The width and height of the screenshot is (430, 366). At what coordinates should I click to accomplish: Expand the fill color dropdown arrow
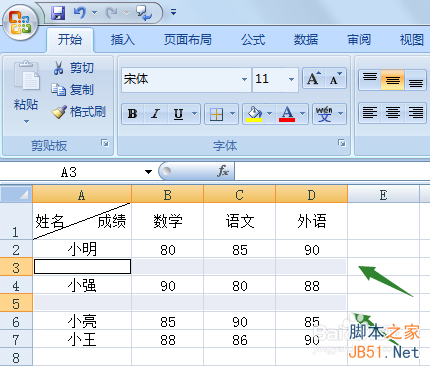[269, 114]
